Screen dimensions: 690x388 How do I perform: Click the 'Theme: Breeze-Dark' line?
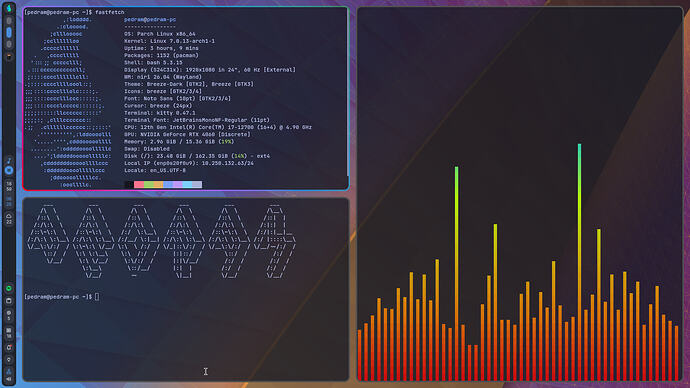189,84
